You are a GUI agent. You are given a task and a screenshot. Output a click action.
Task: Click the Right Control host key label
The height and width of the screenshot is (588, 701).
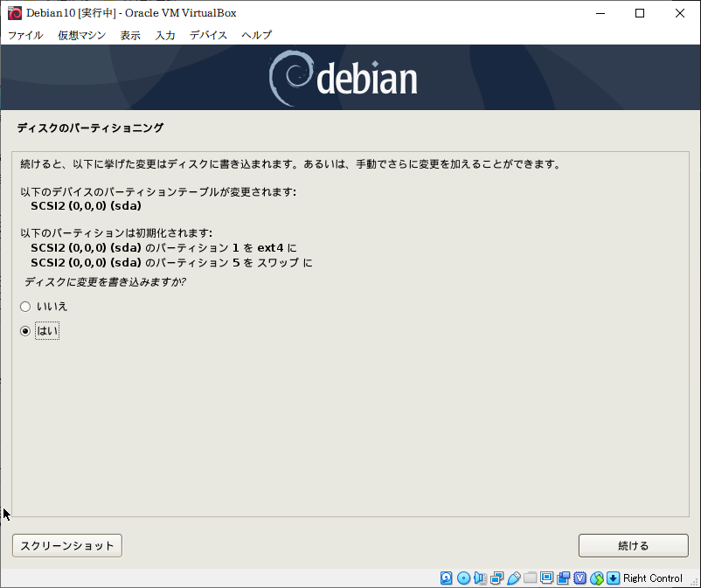653,578
